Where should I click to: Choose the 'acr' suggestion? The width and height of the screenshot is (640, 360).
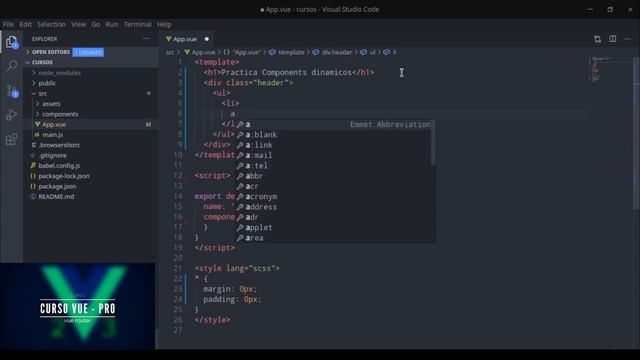point(334,186)
